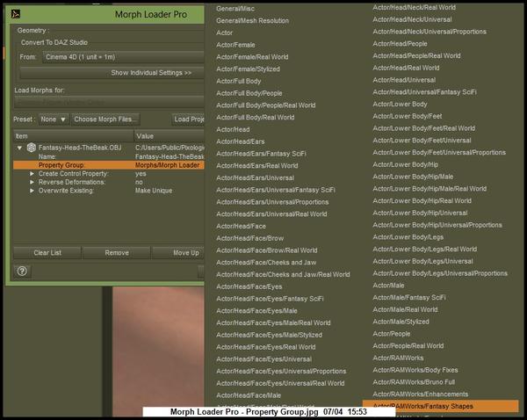Select Actor/Head/Face/Eyes/Universal entry

[x=263, y=359]
